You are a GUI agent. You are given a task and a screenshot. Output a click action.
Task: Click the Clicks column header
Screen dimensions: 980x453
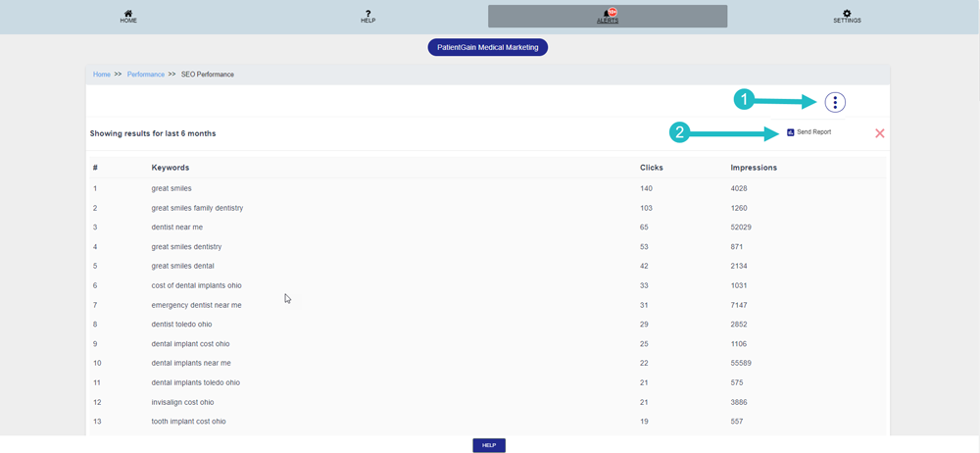(652, 168)
